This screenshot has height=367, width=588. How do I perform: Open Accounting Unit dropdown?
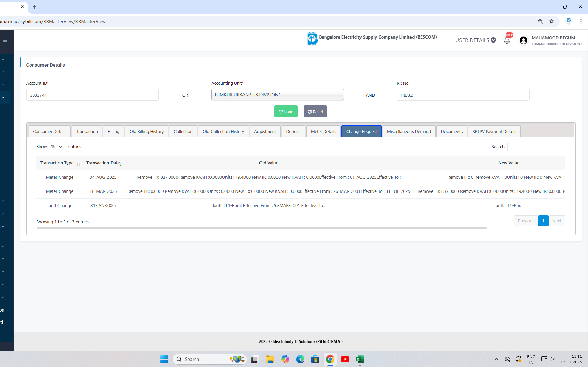pyautogui.click(x=277, y=95)
